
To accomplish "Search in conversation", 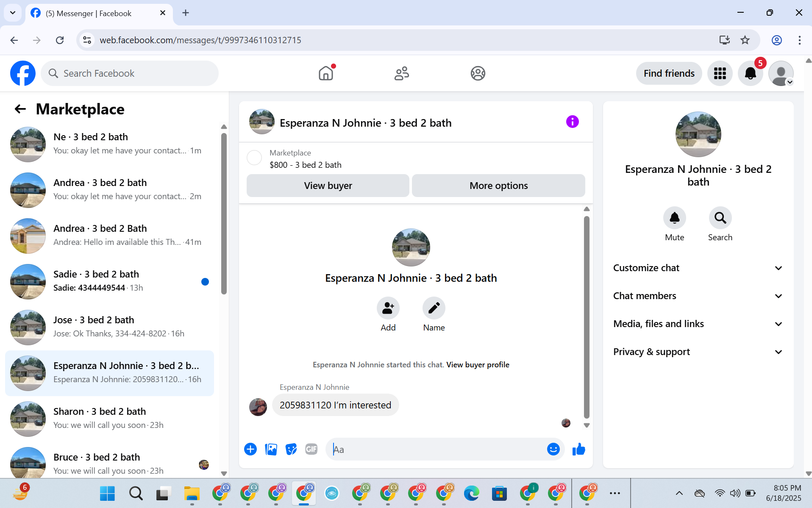I will click(720, 218).
